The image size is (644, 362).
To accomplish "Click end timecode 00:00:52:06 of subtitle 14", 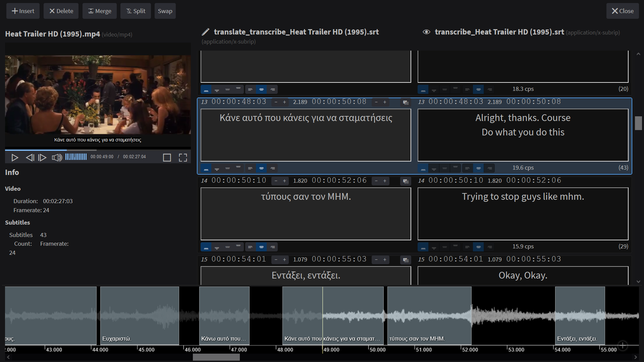I will tap(339, 180).
